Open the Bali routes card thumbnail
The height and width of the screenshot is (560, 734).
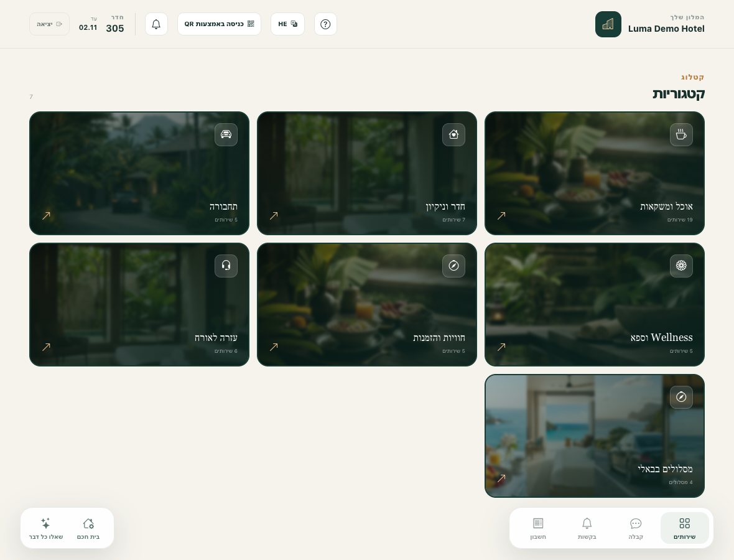click(x=595, y=436)
